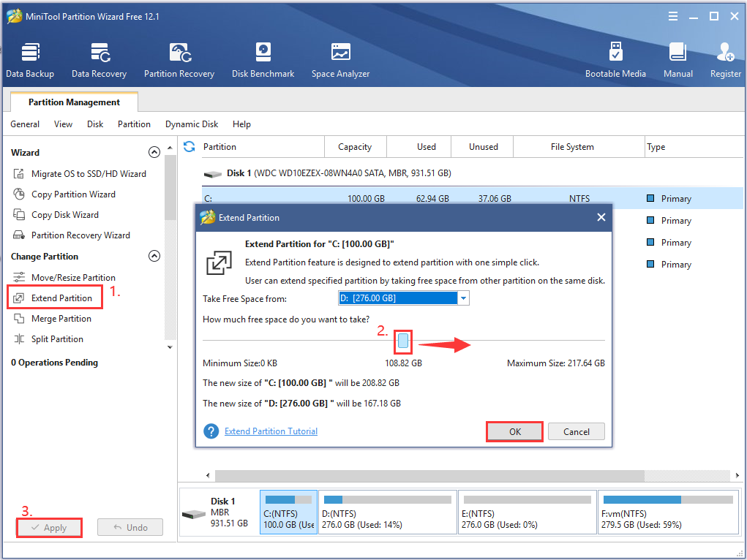The width and height of the screenshot is (747, 560).
Task: Click the horizontal scroll right arrow
Action: click(x=737, y=475)
